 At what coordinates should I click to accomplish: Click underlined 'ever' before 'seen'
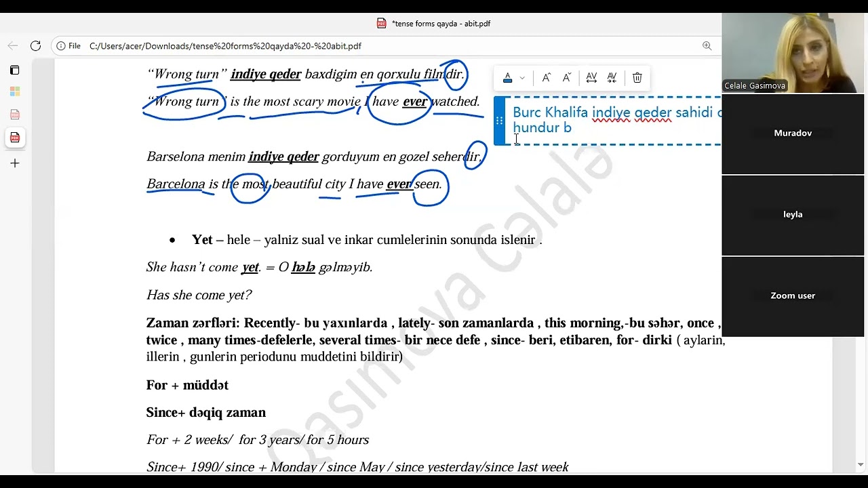tap(399, 184)
